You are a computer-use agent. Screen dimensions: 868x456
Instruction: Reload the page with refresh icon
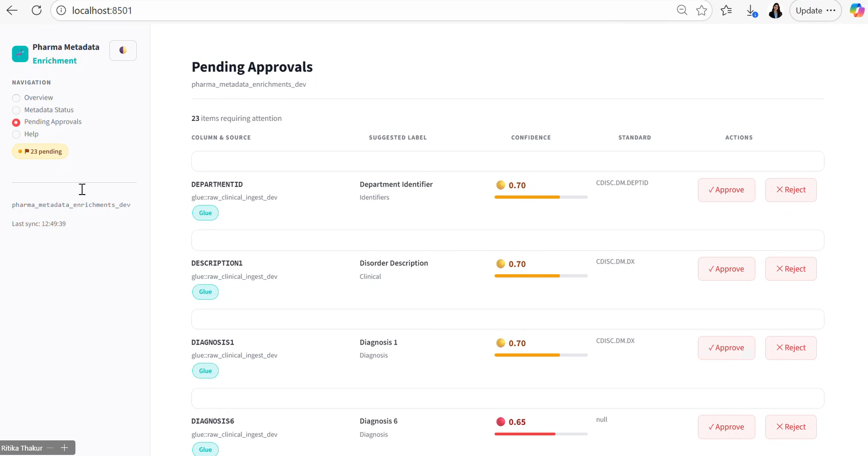pos(37,10)
